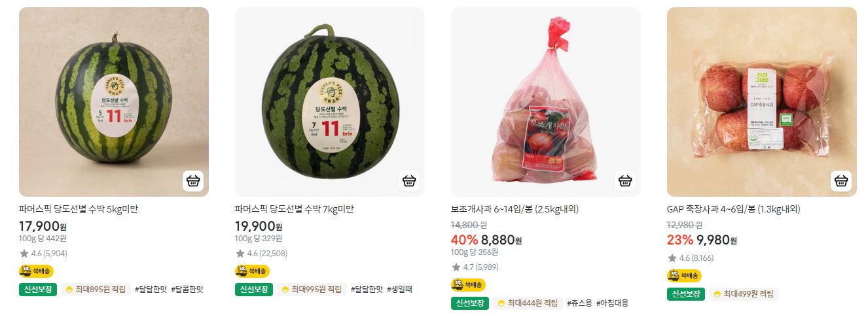Open 파머스픽 당도선별 수박 5kg미만 product title

[79, 209]
